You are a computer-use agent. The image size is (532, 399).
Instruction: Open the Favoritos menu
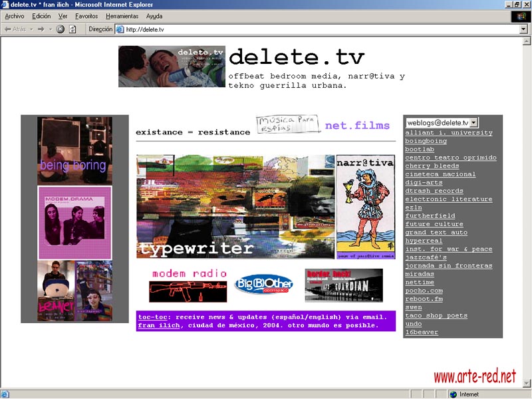click(86, 16)
